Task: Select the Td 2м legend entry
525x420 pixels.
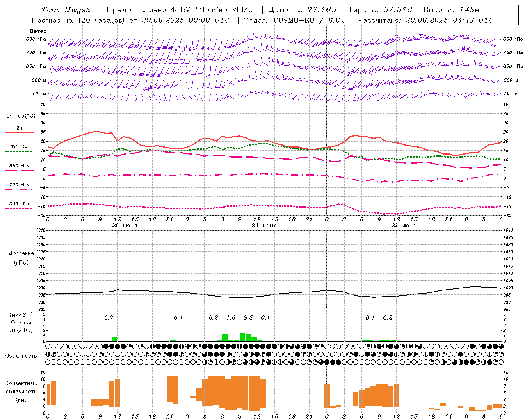Action: pyautogui.click(x=19, y=147)
